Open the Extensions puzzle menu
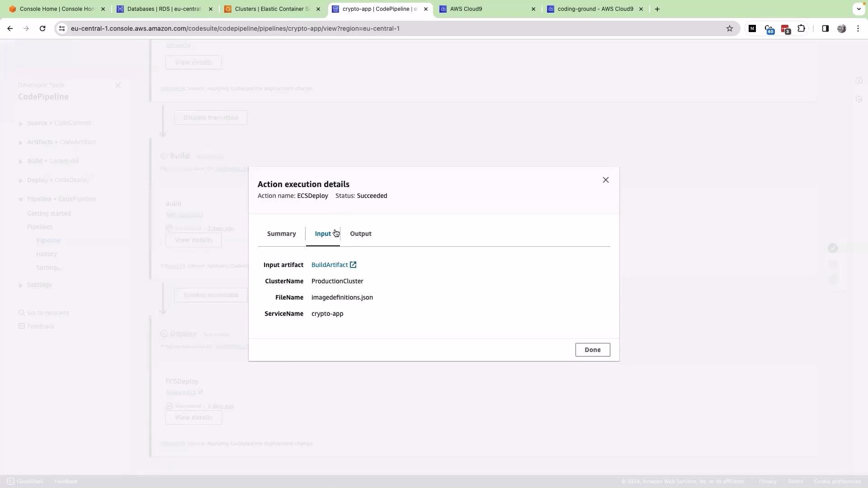Viewport: 868px width, 488px height. [801, 28]
